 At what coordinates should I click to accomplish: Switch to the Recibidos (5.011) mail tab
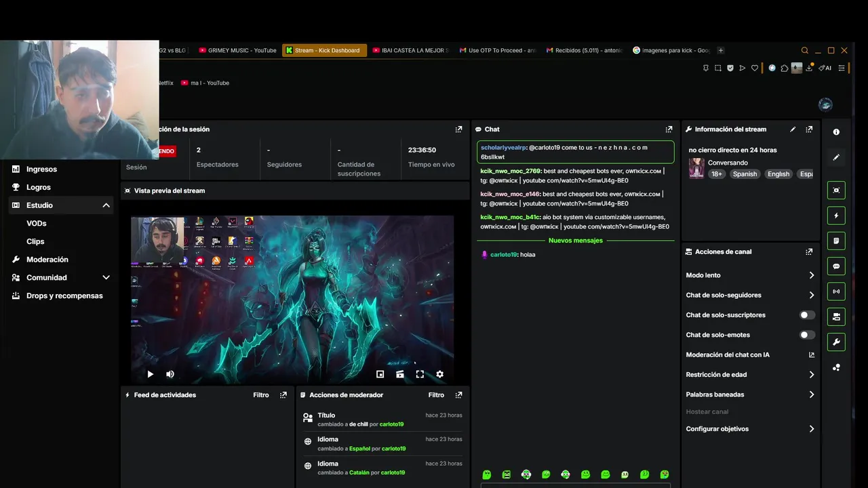pyautogui.click(x=584, y=50)
